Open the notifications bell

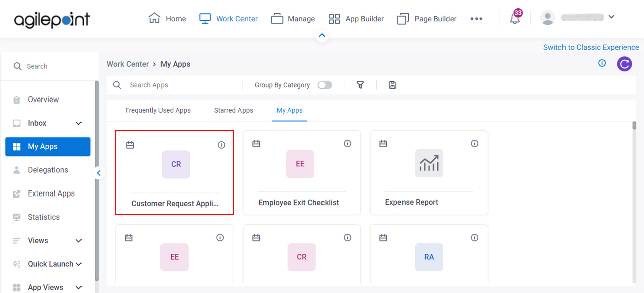pos(515,19)
